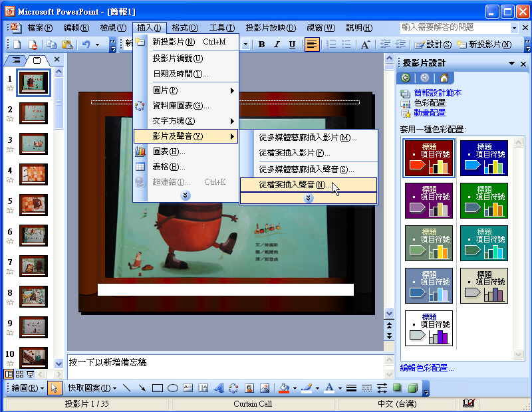The width and height of the screenshot is (532, 412).
Task: Insert WordArt from drawing toolbar
Action: pos(219,387)
